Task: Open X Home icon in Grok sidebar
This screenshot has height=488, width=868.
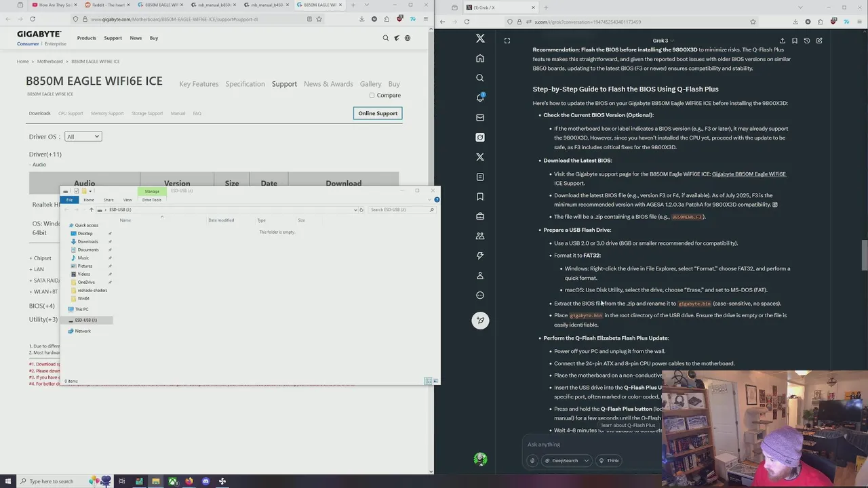Action: click(480, 58)
